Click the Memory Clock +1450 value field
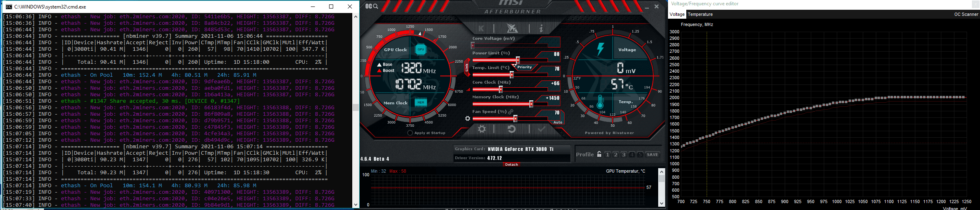980x210 pixels. (x=552, y=98)
